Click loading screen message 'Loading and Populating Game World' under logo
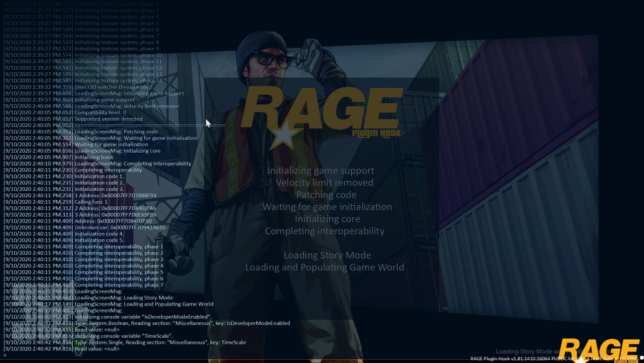644x363 pixels. coord(325,267)
